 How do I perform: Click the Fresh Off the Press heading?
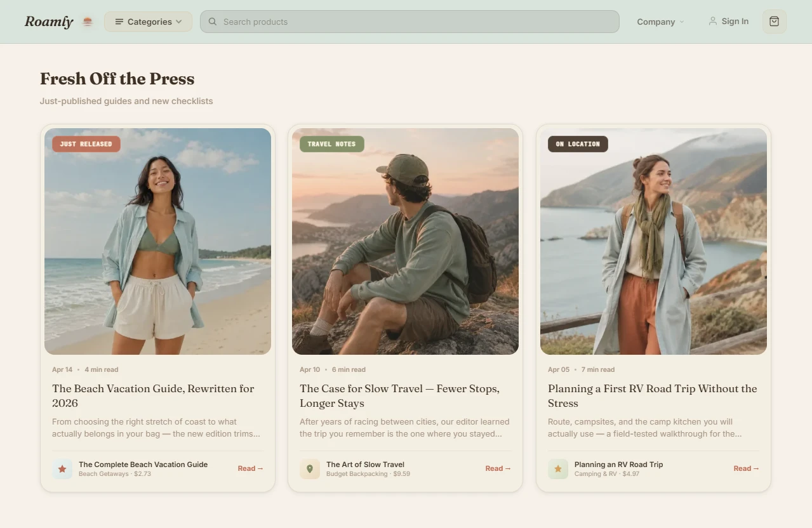point(117,79)
